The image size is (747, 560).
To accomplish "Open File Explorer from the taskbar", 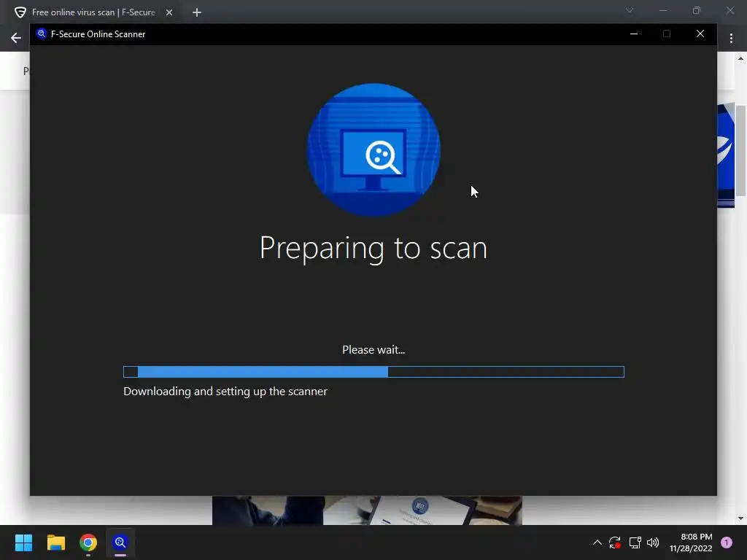I will tap(55, 542).
